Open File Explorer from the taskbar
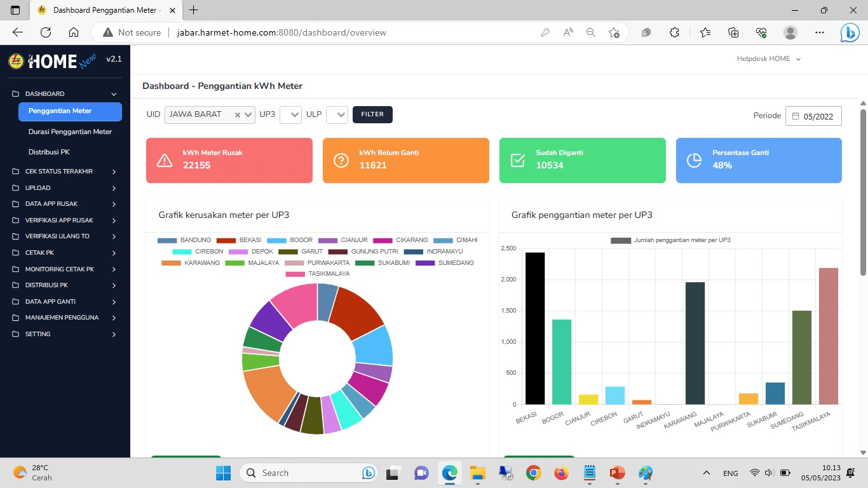Viewport: 868px width, 488px height. pyautogui.click(x=477, y=473)
